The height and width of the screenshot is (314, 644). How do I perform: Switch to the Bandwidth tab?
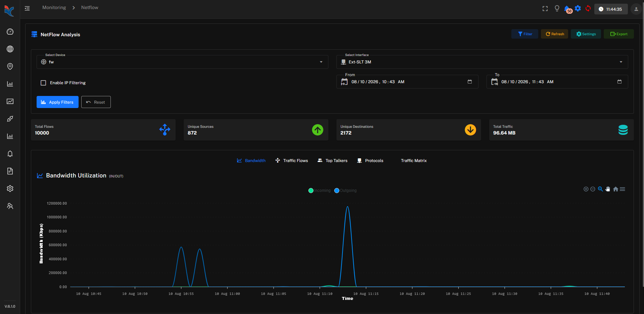pyautogui.click(x=251, y=161)
